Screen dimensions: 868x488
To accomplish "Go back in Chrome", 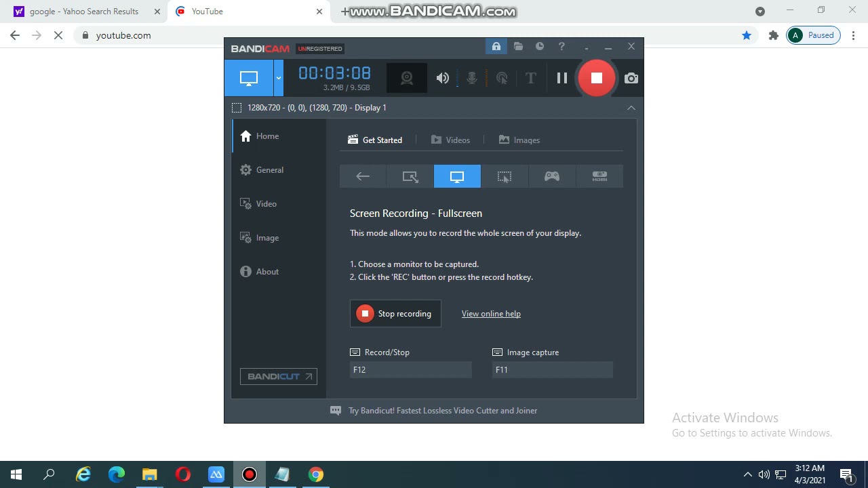I will click(x=15, y=35).
